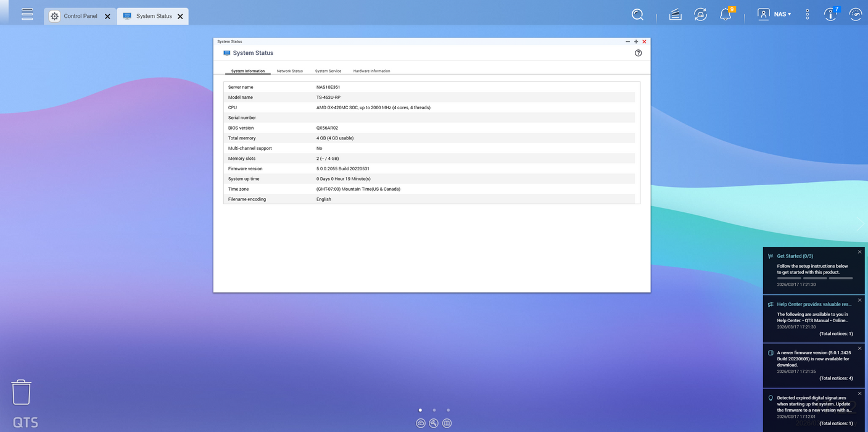
Task: Switch to the System Service tab
Action: click(x=328, y=71)
